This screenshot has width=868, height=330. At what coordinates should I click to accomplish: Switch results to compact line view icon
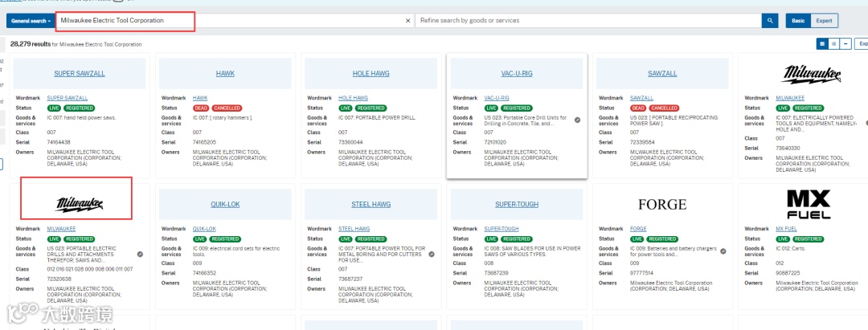(x=845, y=43)
